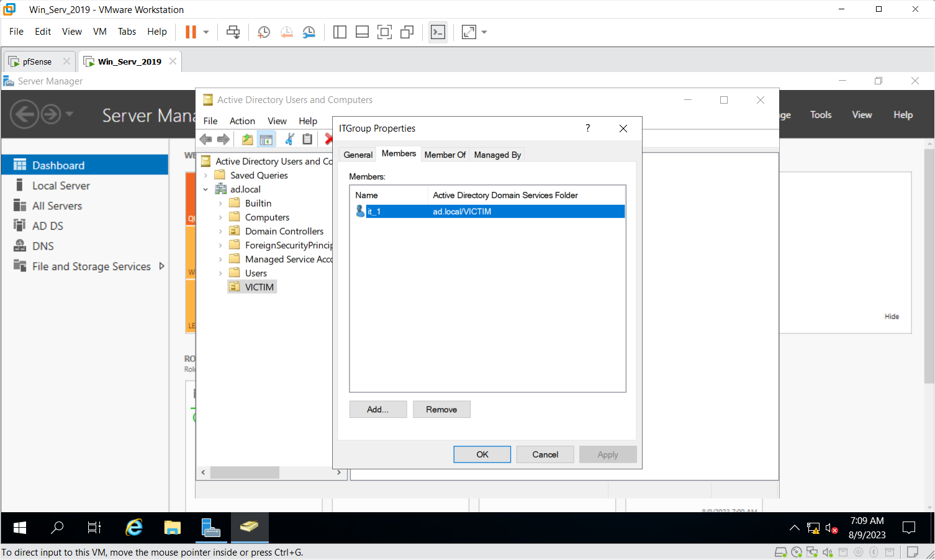
Task: Enter VMware full screen mode
Action: (x=384, y=32)
